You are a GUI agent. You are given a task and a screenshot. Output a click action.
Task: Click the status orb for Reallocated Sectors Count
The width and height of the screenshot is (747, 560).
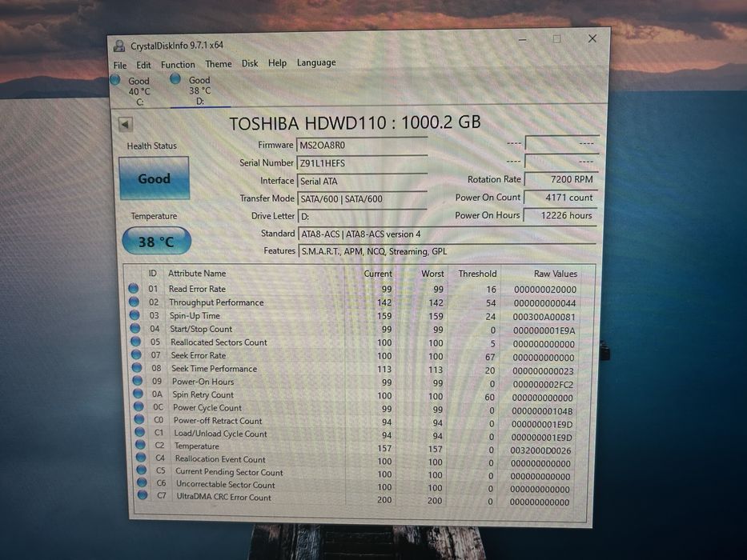(x=136, y=342)
